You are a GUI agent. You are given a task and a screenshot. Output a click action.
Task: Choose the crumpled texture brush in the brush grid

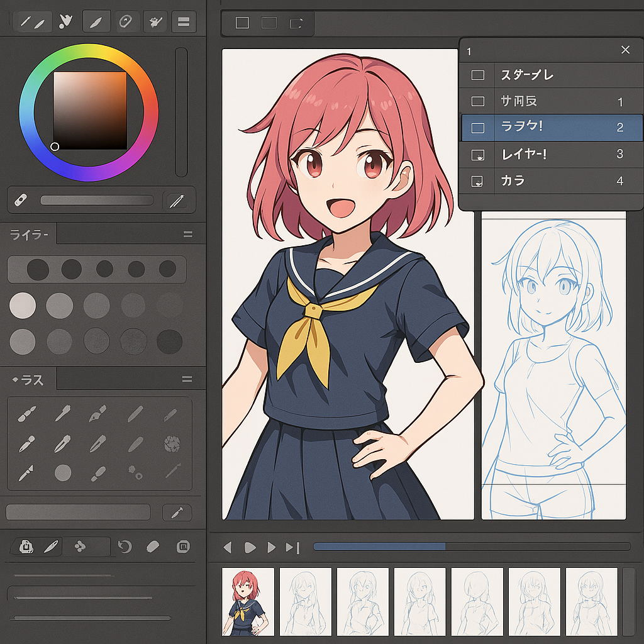(x=172, y=444)
